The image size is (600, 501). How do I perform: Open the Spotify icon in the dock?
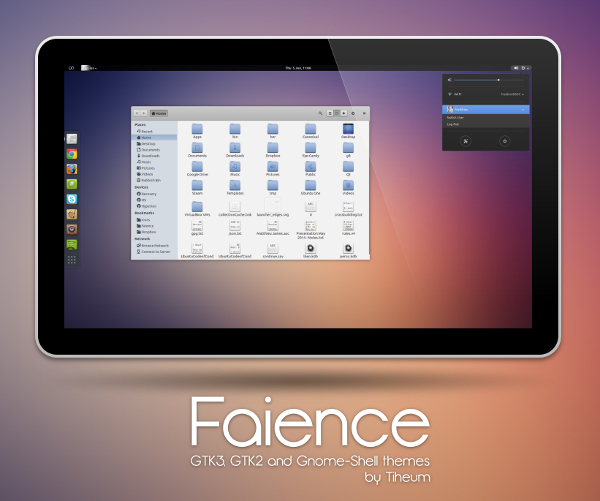[72, 244]
